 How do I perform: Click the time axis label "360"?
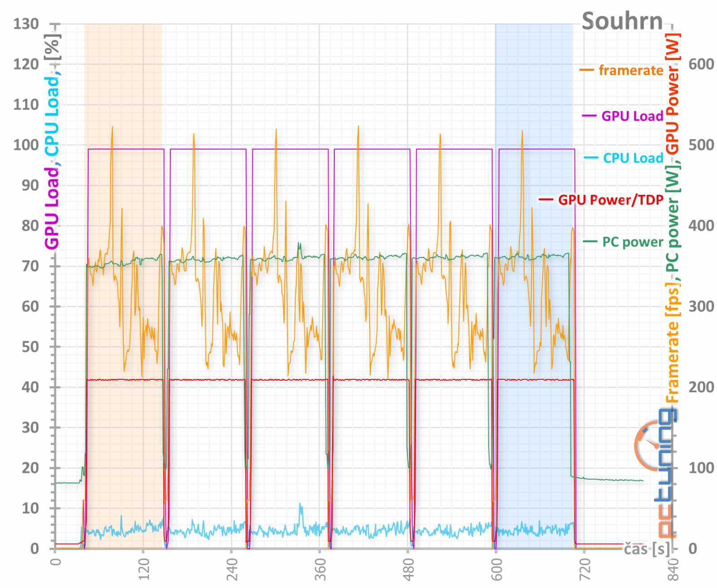coord(320,569)
